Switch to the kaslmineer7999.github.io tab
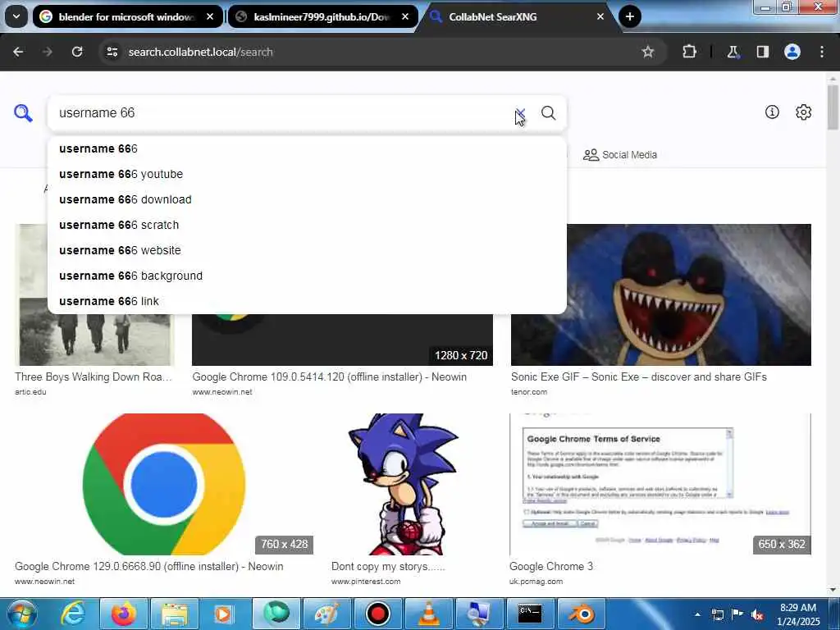The height and width of the screenshot is (630, 840). pos(323,16)
